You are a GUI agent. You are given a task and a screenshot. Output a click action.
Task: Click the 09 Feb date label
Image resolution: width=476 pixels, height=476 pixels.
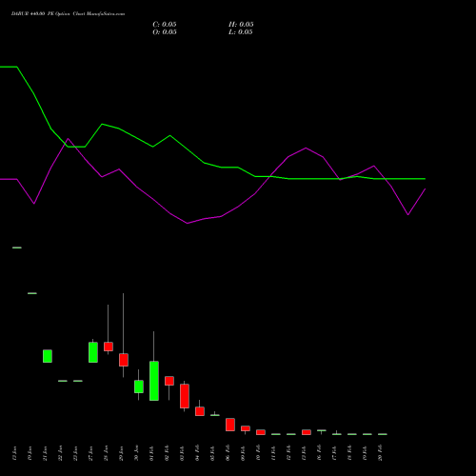pyautogui.click(x=244, y=453)
